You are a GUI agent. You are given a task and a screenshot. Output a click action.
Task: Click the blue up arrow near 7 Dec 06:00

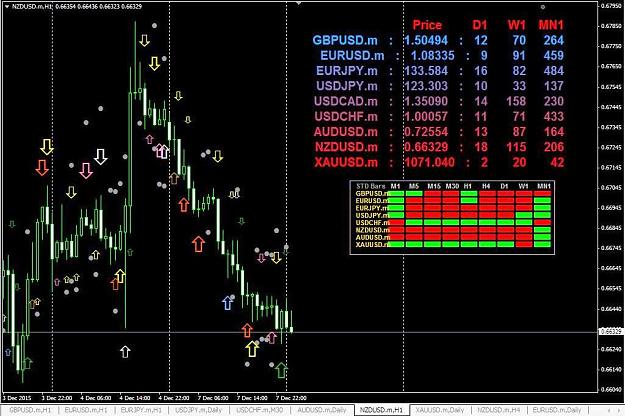click(x=227, y=303)
